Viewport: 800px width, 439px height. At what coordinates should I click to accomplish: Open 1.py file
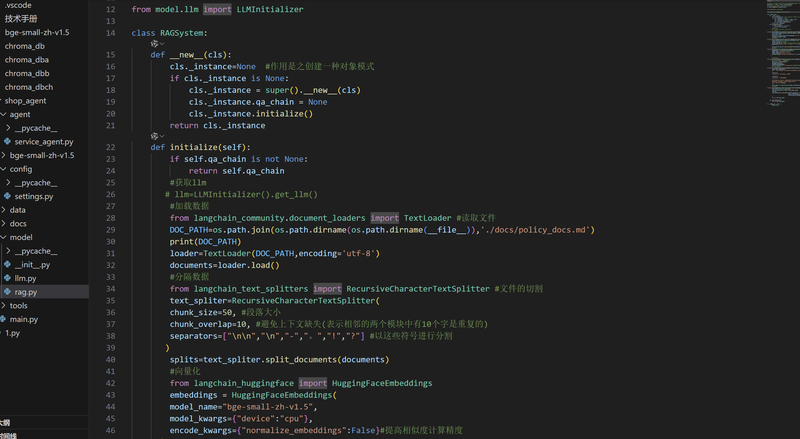tap(12, 333)
